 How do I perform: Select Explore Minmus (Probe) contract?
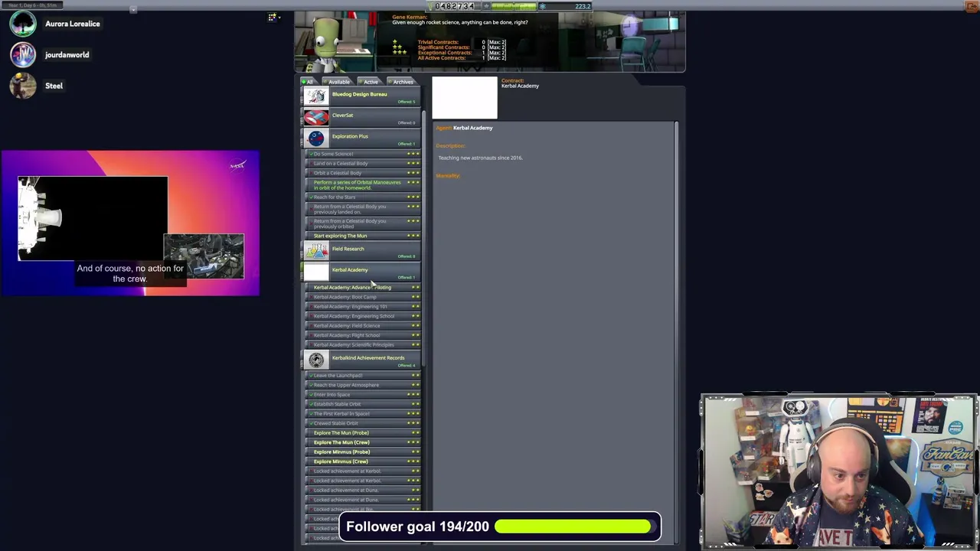coord(364,452)
